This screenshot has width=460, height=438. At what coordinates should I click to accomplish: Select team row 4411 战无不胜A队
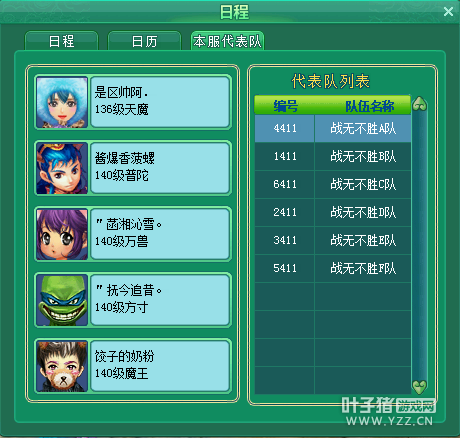click(333, 128)
